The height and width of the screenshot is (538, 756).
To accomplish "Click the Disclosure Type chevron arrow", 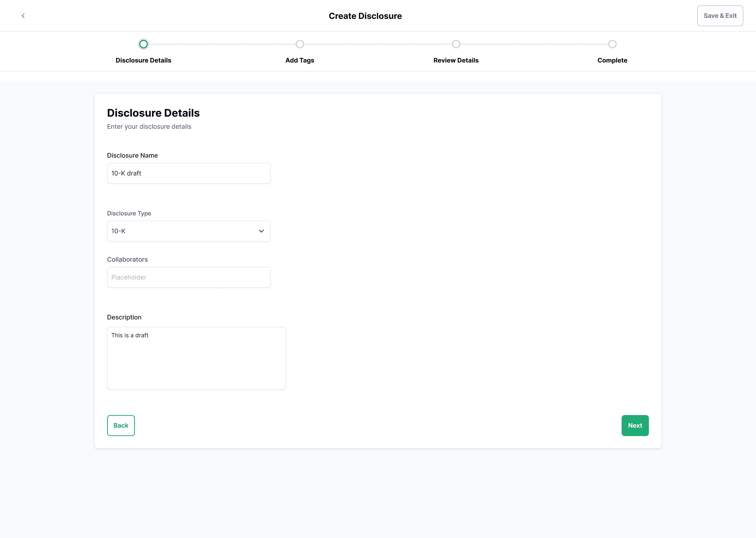I will point(261,231).
